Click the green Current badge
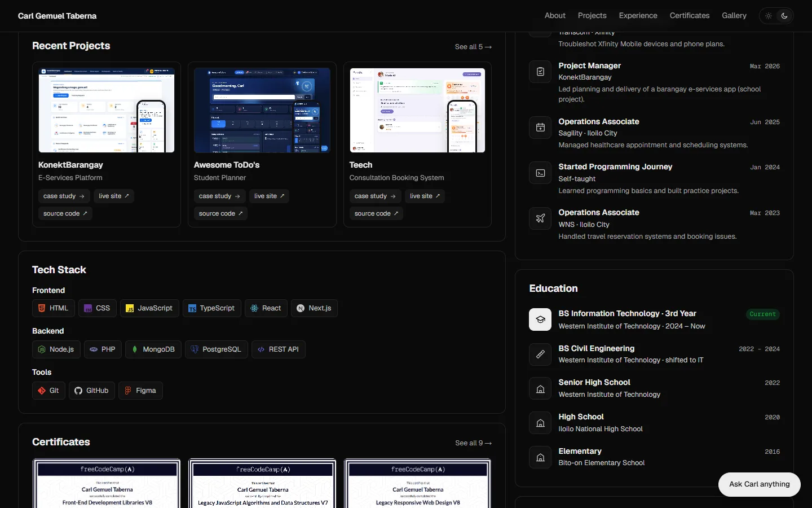Screen dimensions: 812x508 click(x=763, y=314)
